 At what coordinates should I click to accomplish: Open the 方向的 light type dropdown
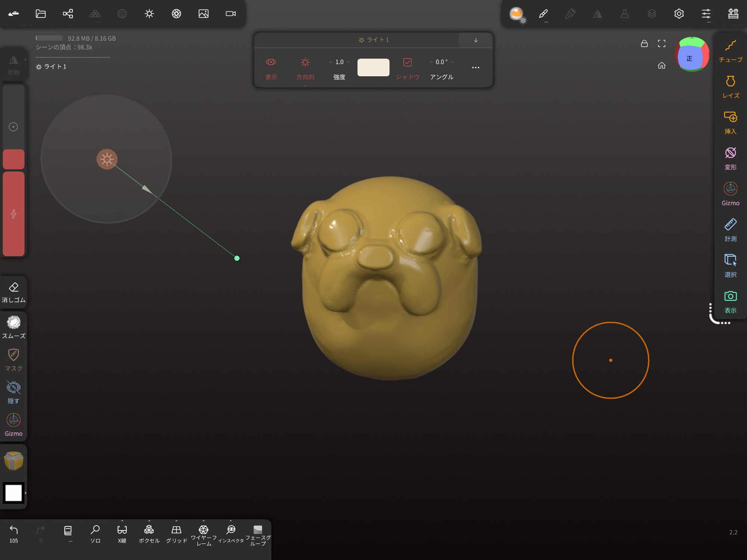coord(305,68)
